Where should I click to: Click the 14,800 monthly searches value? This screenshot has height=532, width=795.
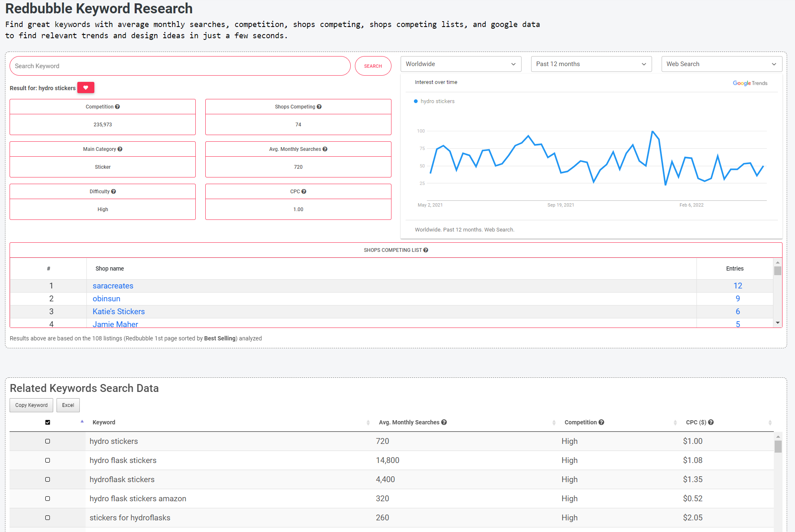(x=387, y=461)
